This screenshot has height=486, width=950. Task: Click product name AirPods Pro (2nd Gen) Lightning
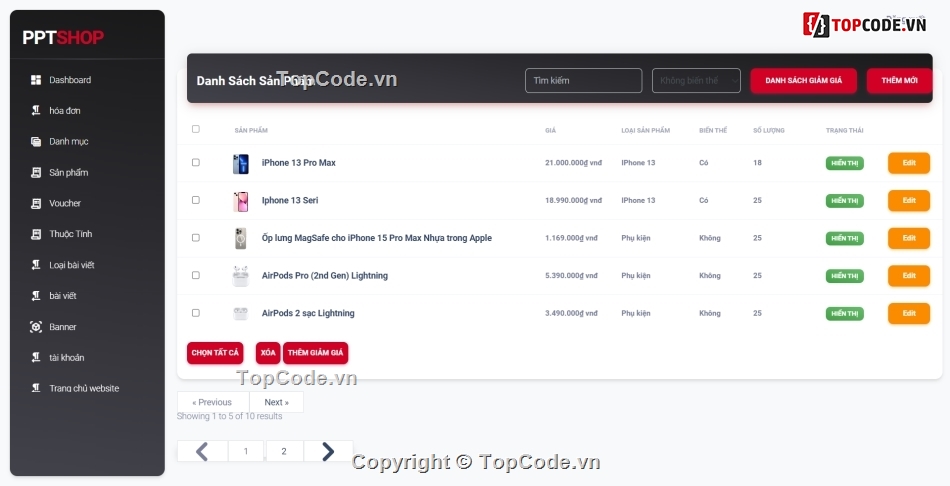pyautogui.click(x=325, y=276)
